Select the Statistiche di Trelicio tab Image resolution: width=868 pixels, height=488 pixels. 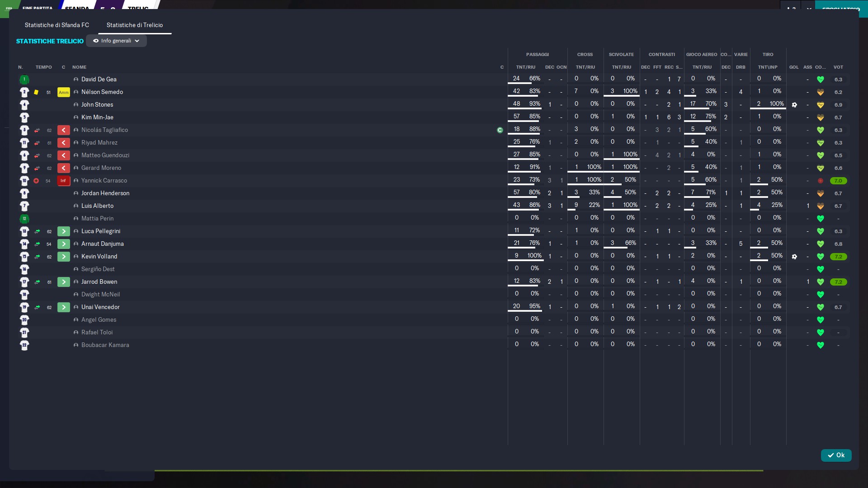(x=135, y=25)
